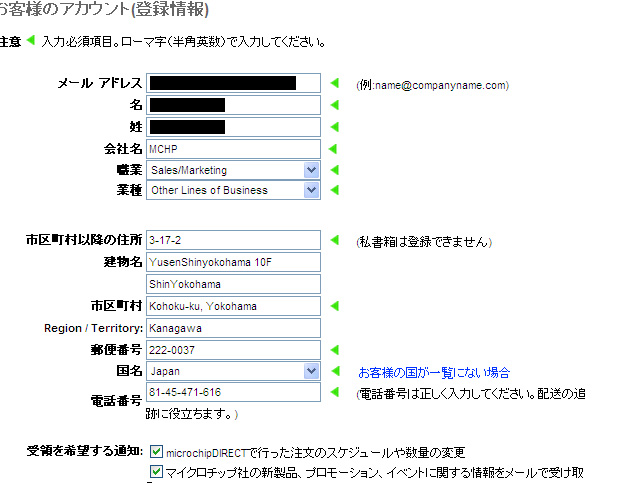Open the 業種 dropdown showing Other Lines of Business

click(x=233, y=190)
